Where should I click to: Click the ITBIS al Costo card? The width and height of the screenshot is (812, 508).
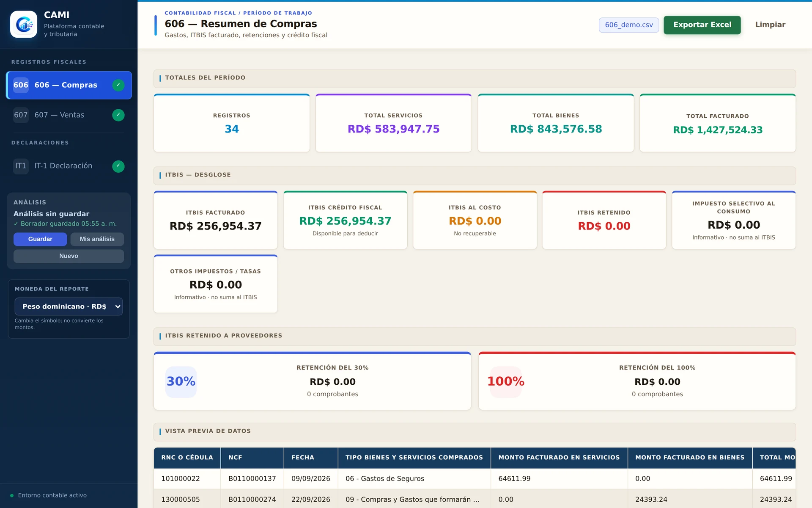(x=475, y=220)
